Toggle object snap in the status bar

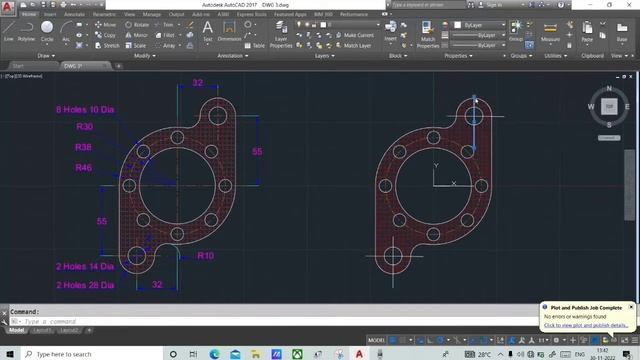484,340
